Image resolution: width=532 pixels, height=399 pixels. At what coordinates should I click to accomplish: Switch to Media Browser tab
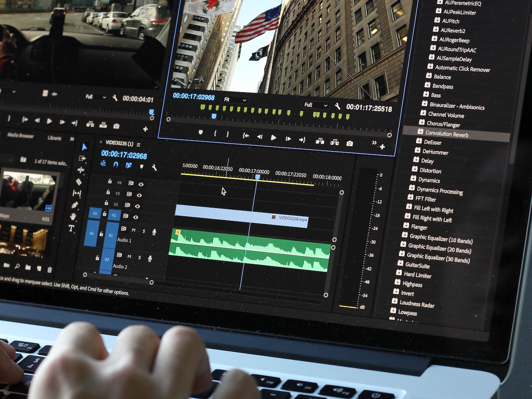click(20, 135)
